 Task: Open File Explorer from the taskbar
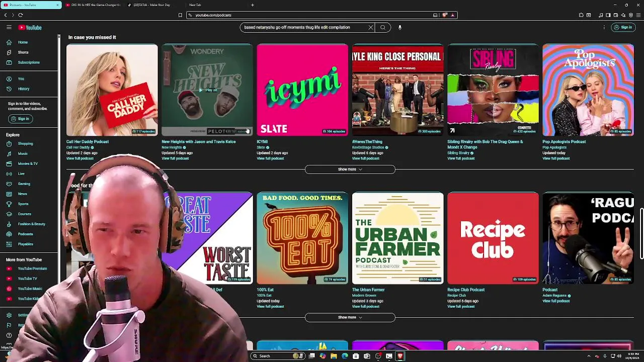(334, 356)
